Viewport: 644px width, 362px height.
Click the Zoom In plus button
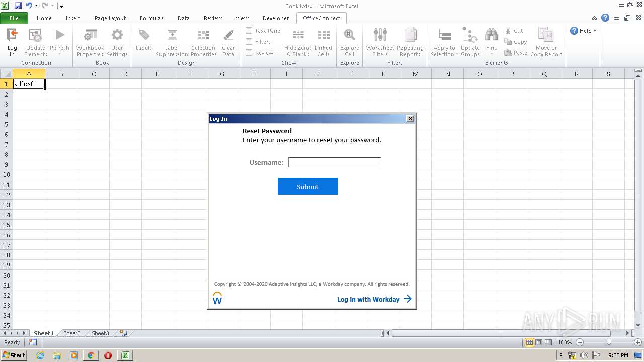638,342
